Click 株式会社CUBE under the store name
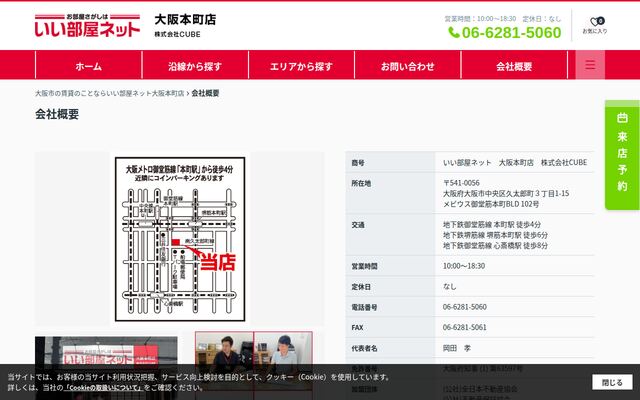 178,35
